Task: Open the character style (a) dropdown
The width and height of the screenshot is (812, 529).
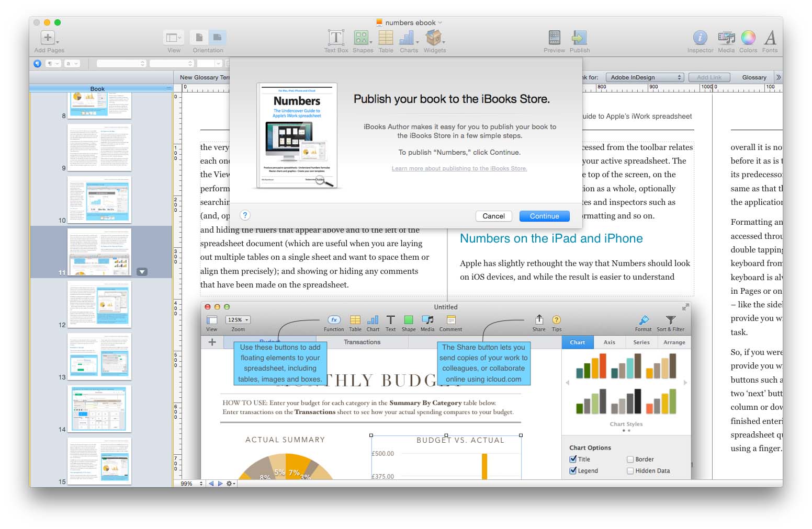Action: 72,63
